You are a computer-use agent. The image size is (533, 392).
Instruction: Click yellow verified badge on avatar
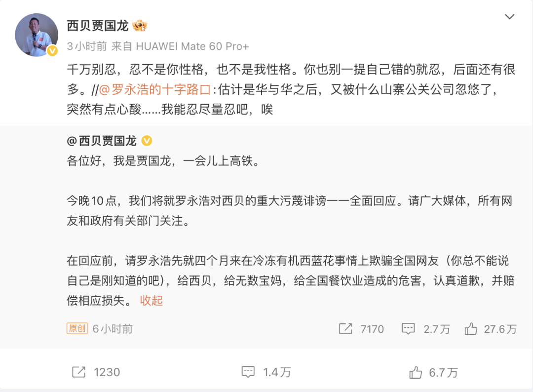tap(52, 50)
